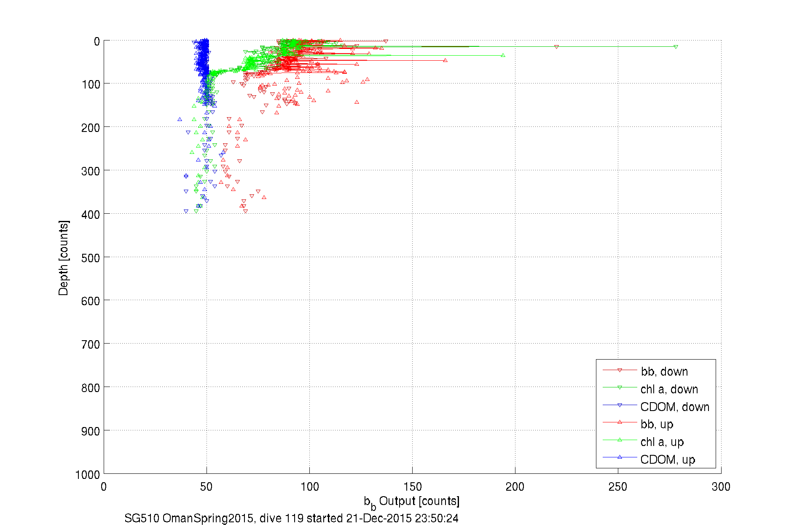The image size is (797, 532).
Task: Click the x-axis tick label 300
Action: click(721, 487)
